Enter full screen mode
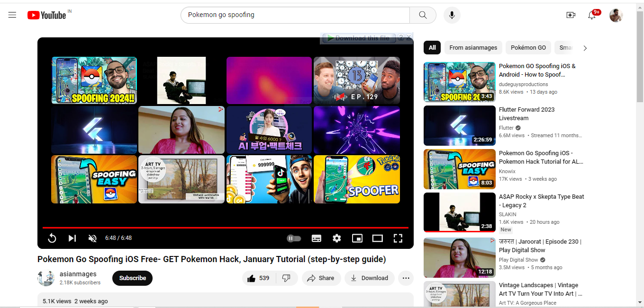This screenshot has width=644, height=308. click(398, 238)
